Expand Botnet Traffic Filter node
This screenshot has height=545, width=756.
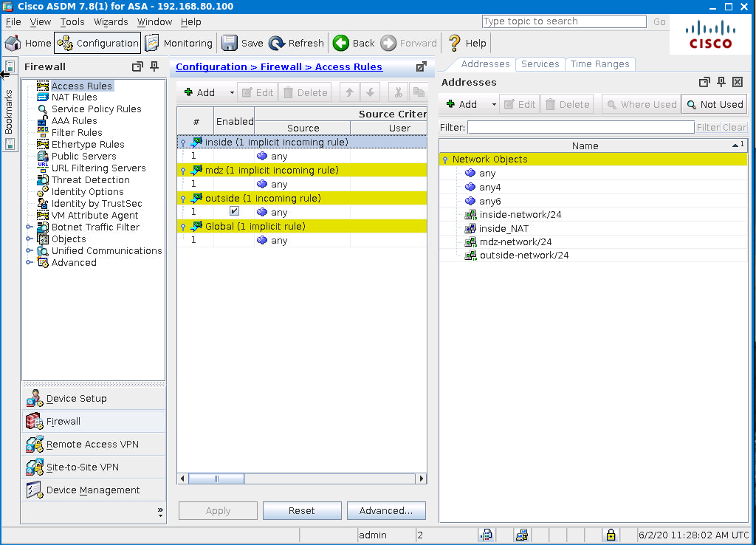[30, 227]
